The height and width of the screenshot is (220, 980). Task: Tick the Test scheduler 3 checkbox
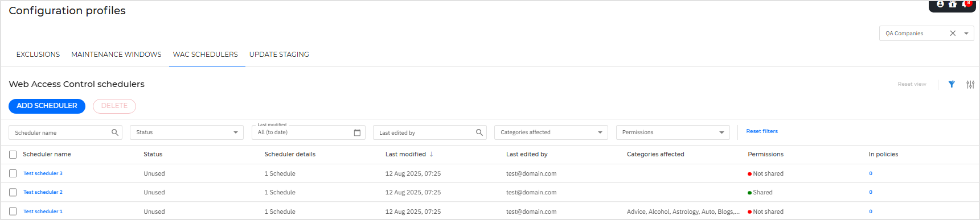(x=13, y=173)
